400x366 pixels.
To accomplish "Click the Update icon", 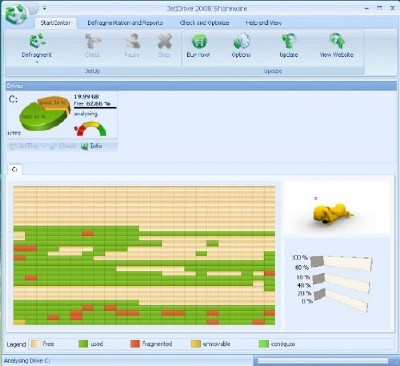I will click(288, 42).
